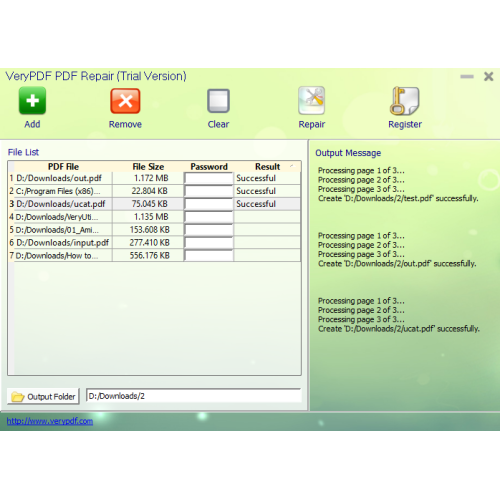
Task: Click the 75.045 KB file size cell
Action: tap(149, 204)
